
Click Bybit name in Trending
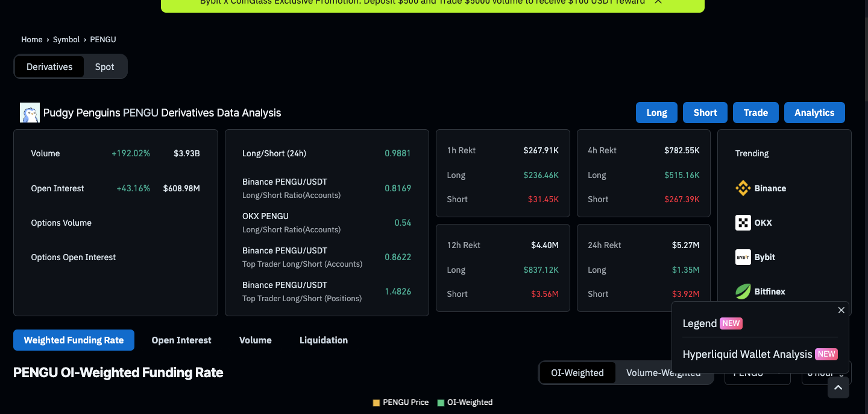tap(765, 257)
